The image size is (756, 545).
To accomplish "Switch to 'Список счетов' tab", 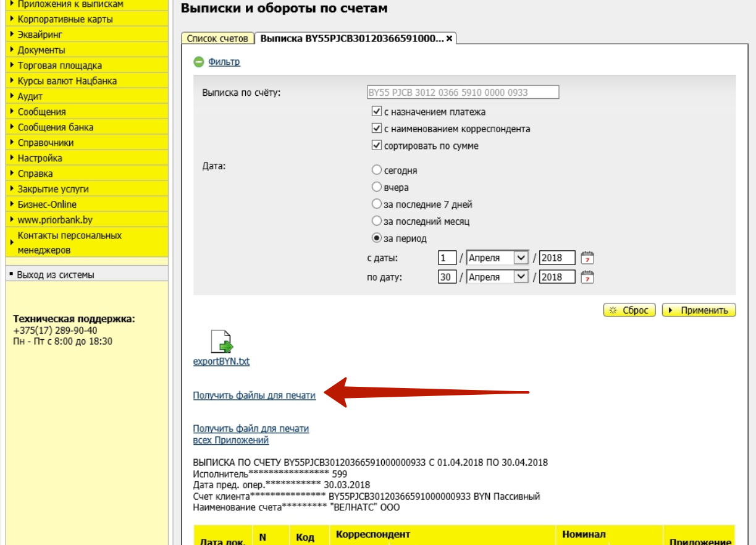I will (217, 38).
